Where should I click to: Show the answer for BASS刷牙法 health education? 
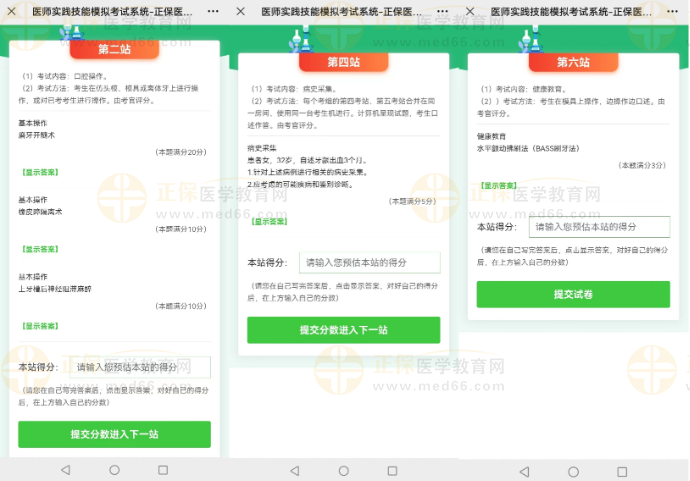[x=498, y=185]
